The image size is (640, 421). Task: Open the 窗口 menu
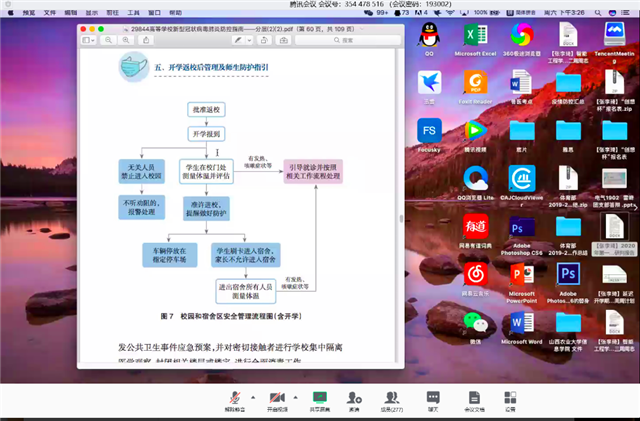tap(154, 13)
